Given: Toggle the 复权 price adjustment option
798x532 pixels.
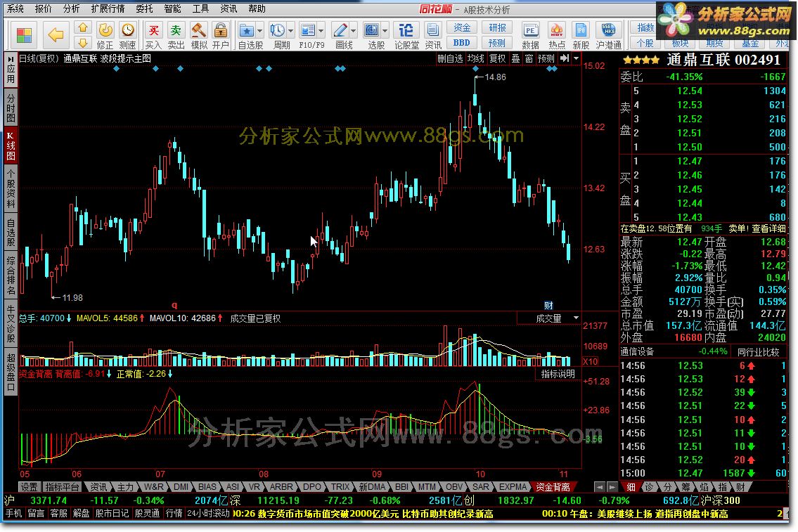Looking at the screenshot, I should (x=498, y=58).
